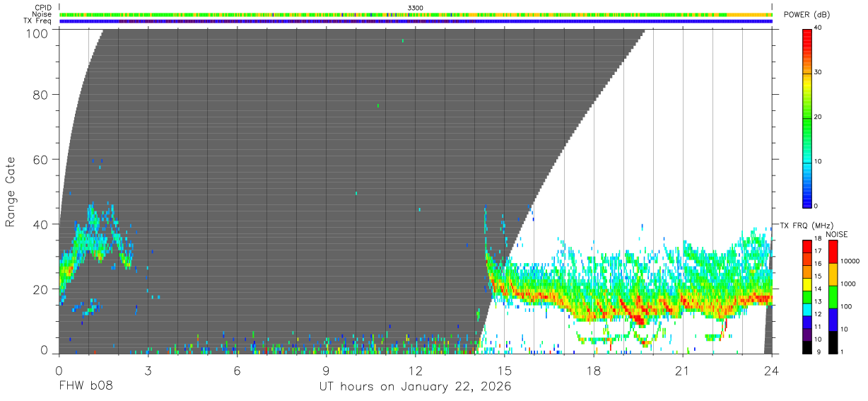Pick the red 17-18 MHz TX FRQ swatch
Screen dimensions: 868x401
coord(807,245)
